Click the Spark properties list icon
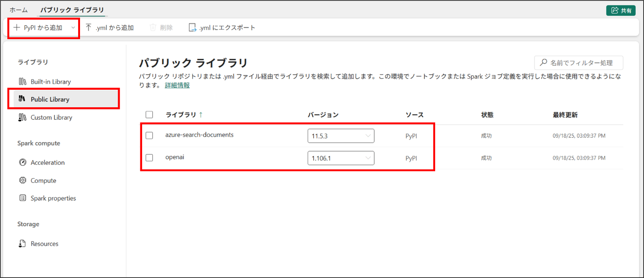644x278 pixels. (23, 198)
